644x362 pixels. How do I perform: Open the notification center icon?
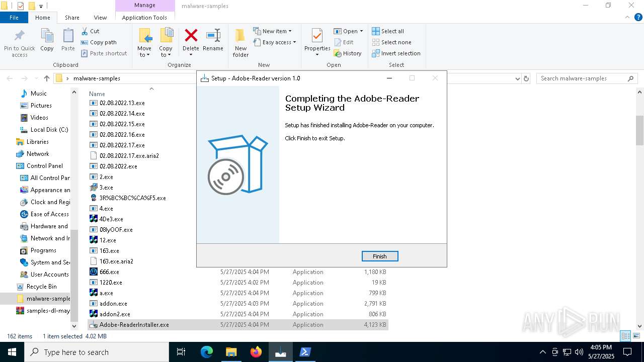click(x=627, y=352)
